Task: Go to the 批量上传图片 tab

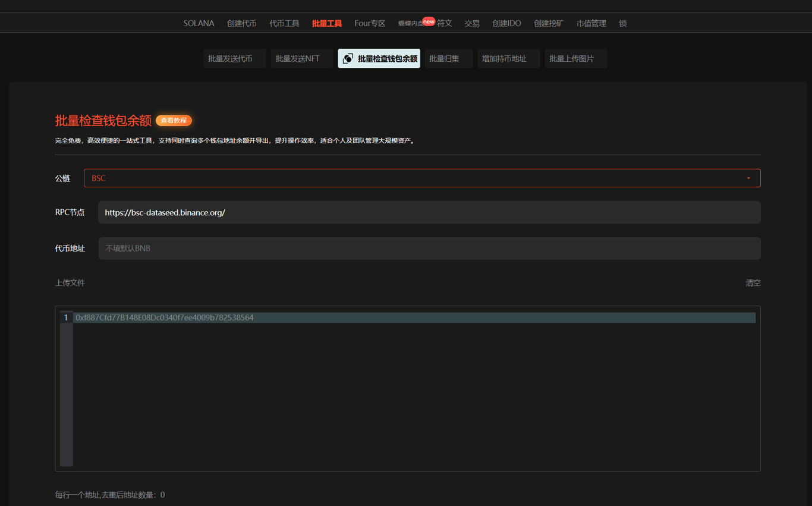Action: (575, 58)
